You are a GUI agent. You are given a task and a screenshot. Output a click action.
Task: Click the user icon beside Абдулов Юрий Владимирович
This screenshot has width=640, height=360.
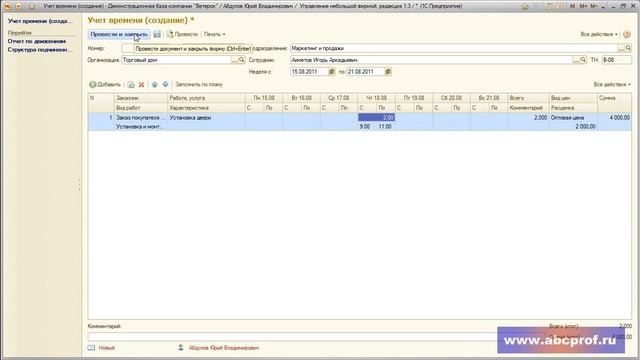point(180,348)
